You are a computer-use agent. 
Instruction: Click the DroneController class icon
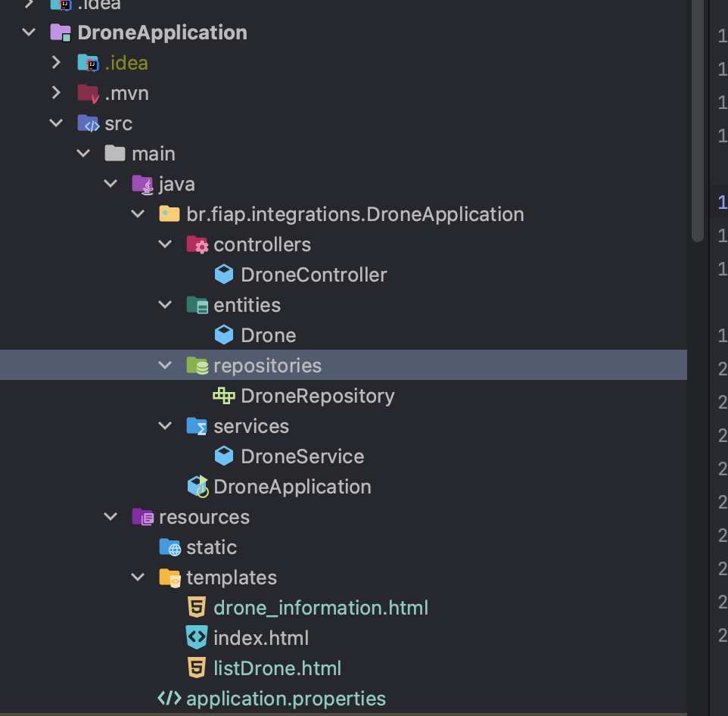pyautogui.click(x=224, y=274)
